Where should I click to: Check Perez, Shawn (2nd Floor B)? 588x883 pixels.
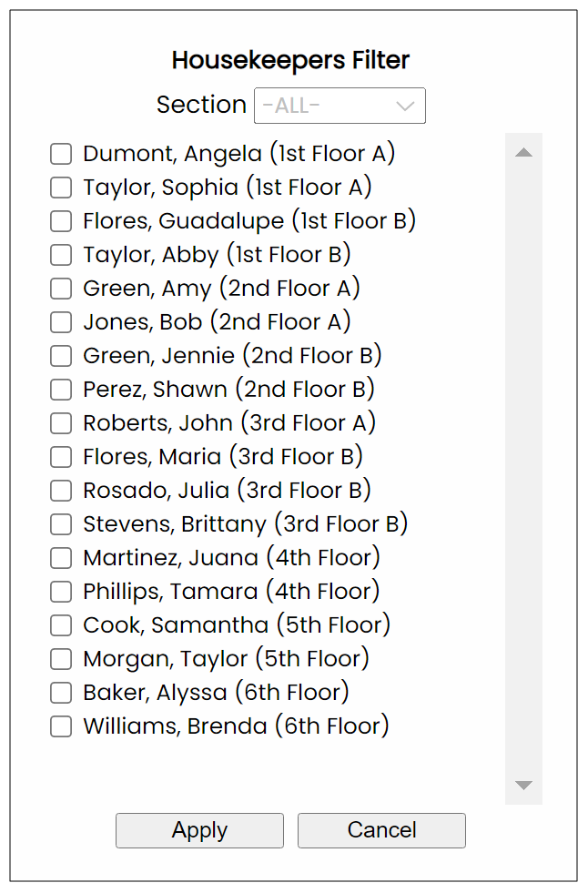tap(61, 390)
